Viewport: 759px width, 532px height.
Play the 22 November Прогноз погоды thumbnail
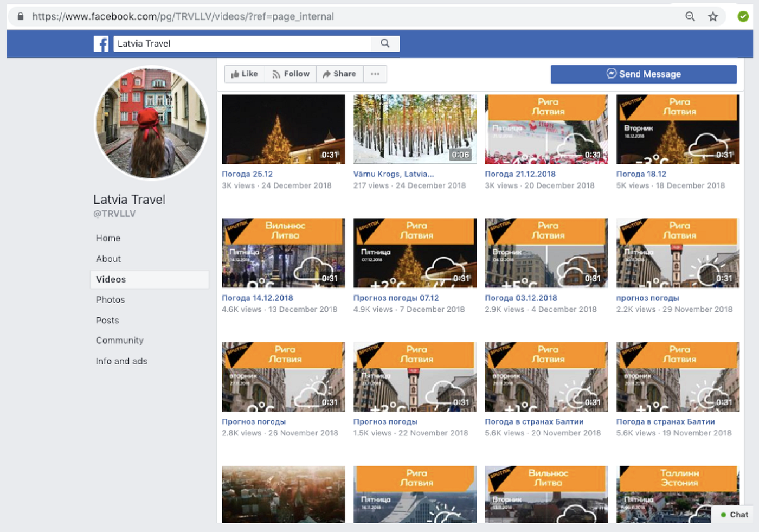(415, 376)
